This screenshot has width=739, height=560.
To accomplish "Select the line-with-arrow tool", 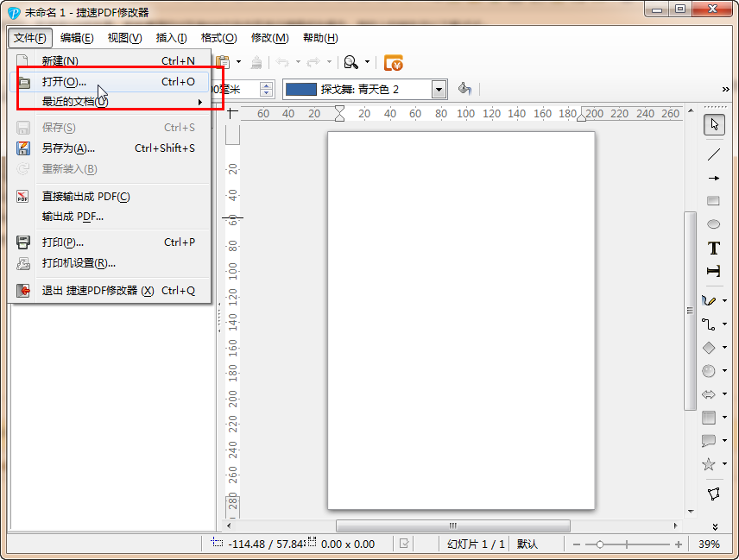I will (714, 178).
